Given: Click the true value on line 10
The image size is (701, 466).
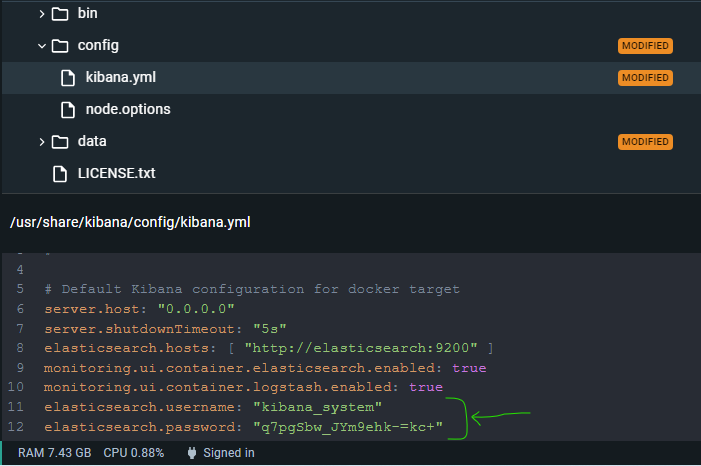Looking at the screenshot, I should point(426,387).
